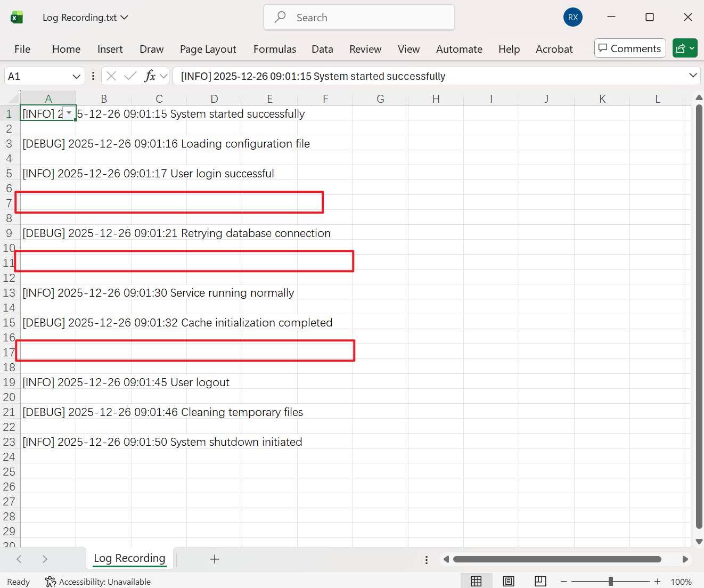Viewport: 704px width, 588px height.
Task: Add a new sheet with plus icon
Action: point(215,559)
